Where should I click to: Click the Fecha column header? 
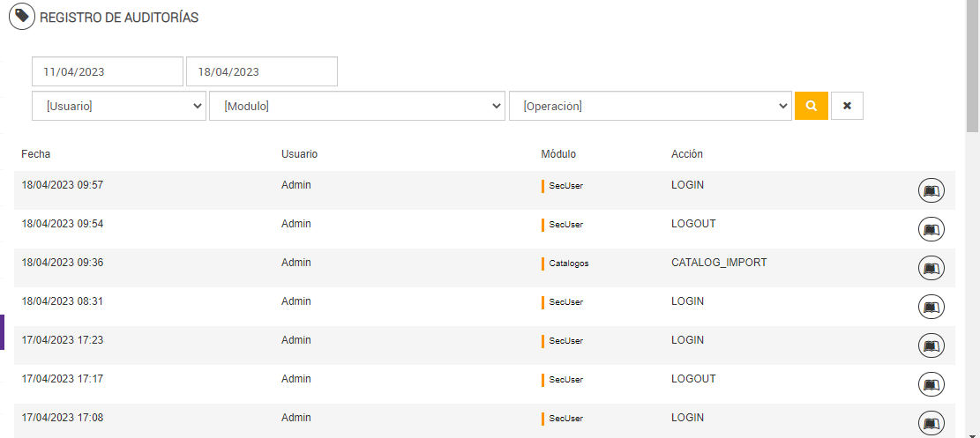[x=36, y=154]
